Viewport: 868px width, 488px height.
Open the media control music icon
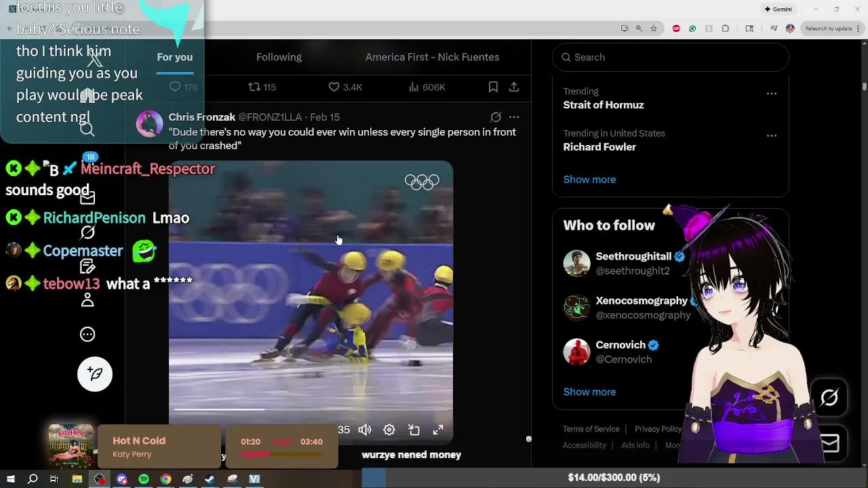click(x=774, y=28)
